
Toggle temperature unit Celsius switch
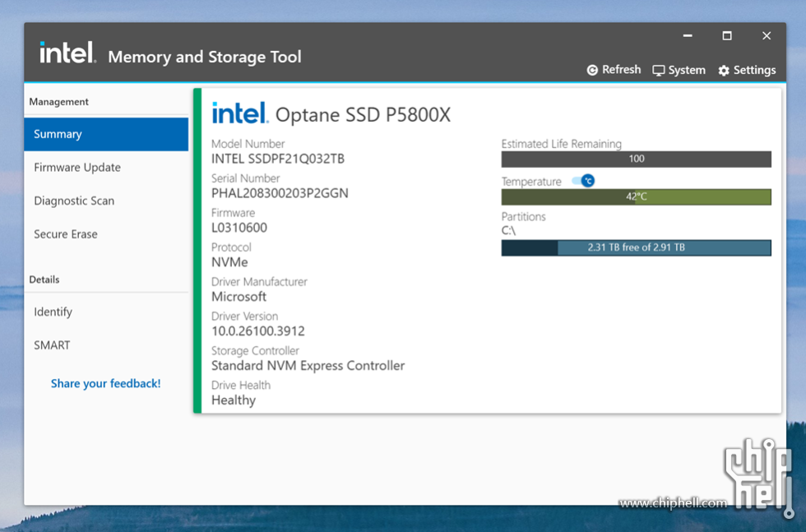click(x=583, y=181)
